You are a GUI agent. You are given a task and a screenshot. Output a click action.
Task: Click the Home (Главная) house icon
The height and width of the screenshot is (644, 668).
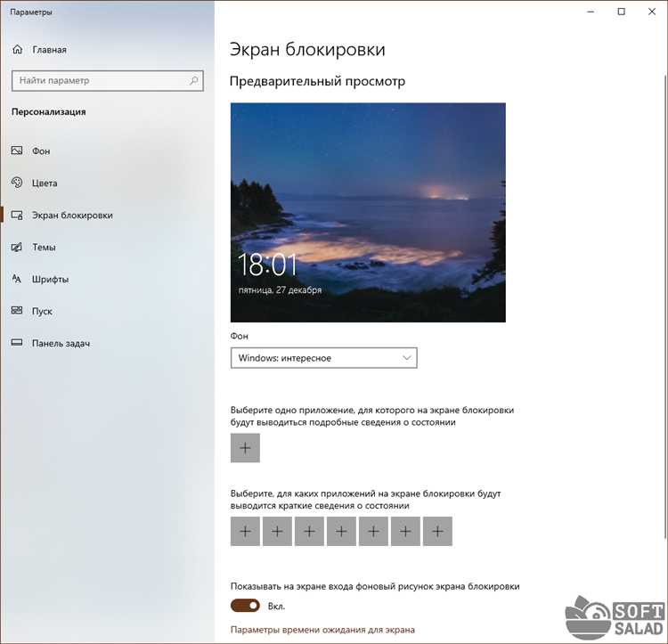tap(18, 49)
